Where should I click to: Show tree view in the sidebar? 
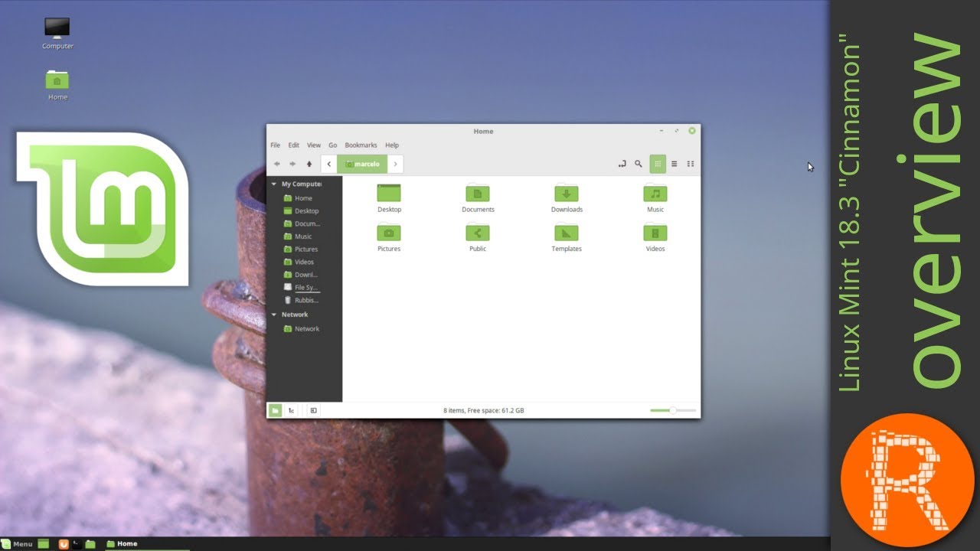(x=291, y=411)
